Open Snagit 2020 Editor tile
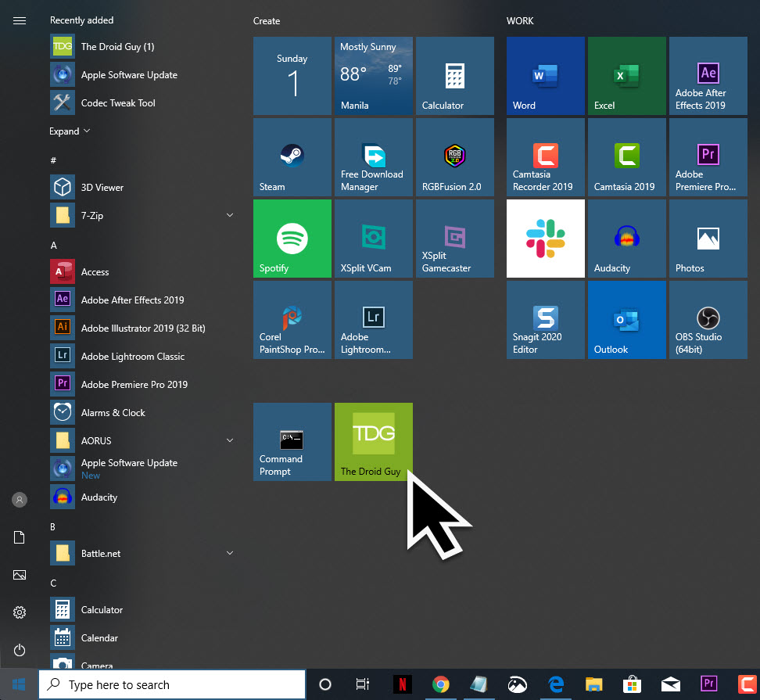 click(546, 320)
